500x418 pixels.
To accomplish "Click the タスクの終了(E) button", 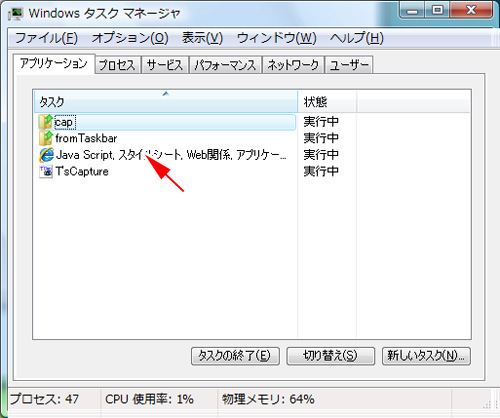I will pyautogui.click(x=235, y=356).
